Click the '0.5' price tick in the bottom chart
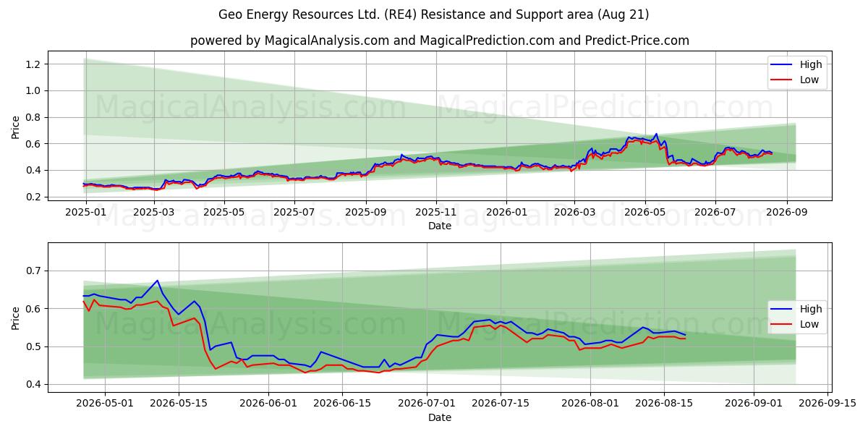Image resolution: width=868 pixels, height=434 pixels. click(34, 346)
